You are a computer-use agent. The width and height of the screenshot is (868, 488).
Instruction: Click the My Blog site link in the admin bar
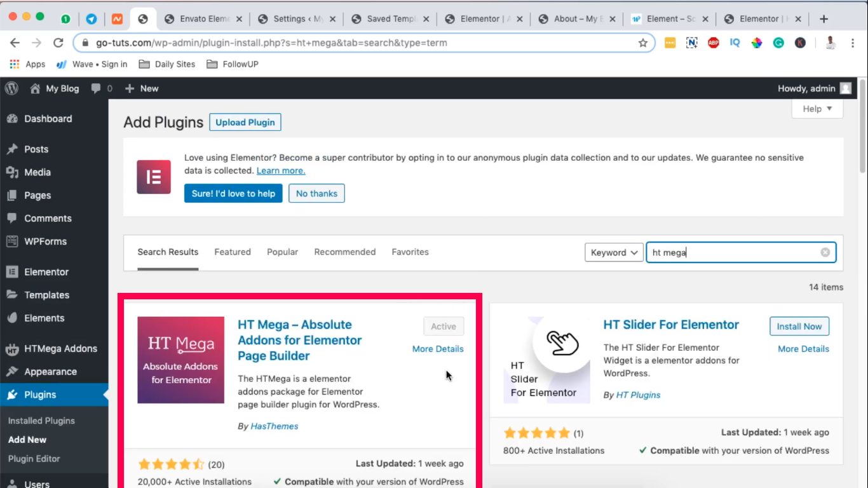pos(55,88)
